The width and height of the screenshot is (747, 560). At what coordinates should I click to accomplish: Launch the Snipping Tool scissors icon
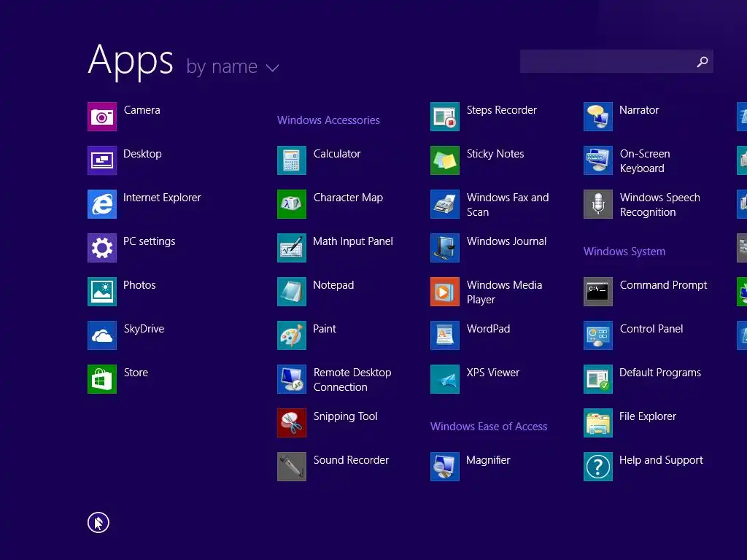(292, 424)
